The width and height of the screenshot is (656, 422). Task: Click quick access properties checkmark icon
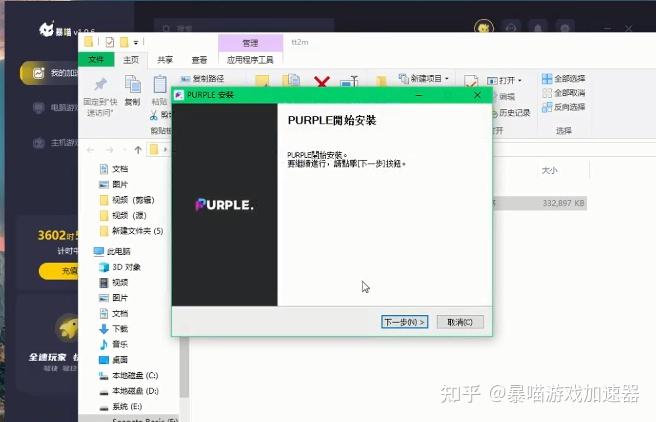(110, 42)
